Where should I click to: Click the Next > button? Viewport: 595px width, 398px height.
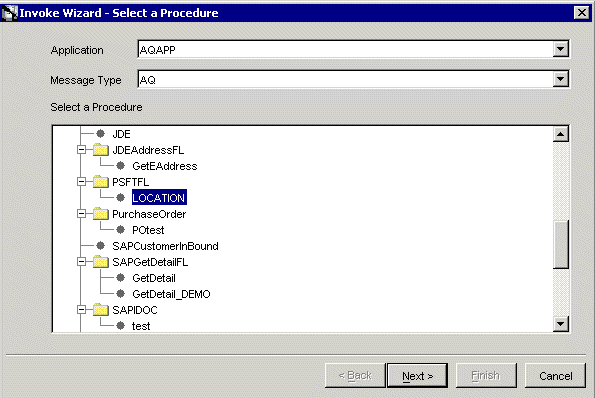point(417,376)
